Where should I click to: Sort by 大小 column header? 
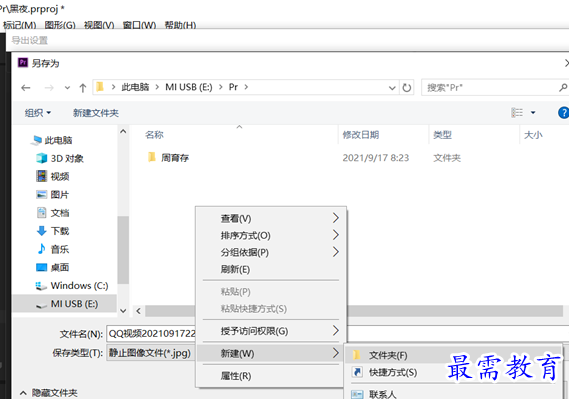pyautogui.click(x=533, y=135)
